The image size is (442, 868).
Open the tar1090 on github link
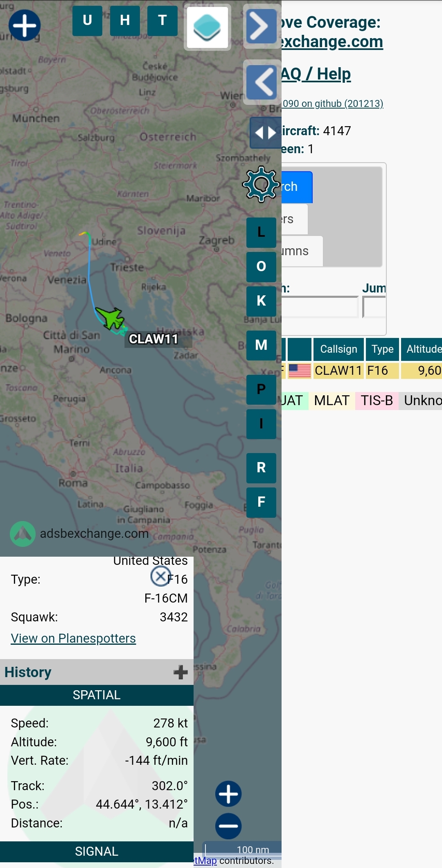tap(333, 104)
